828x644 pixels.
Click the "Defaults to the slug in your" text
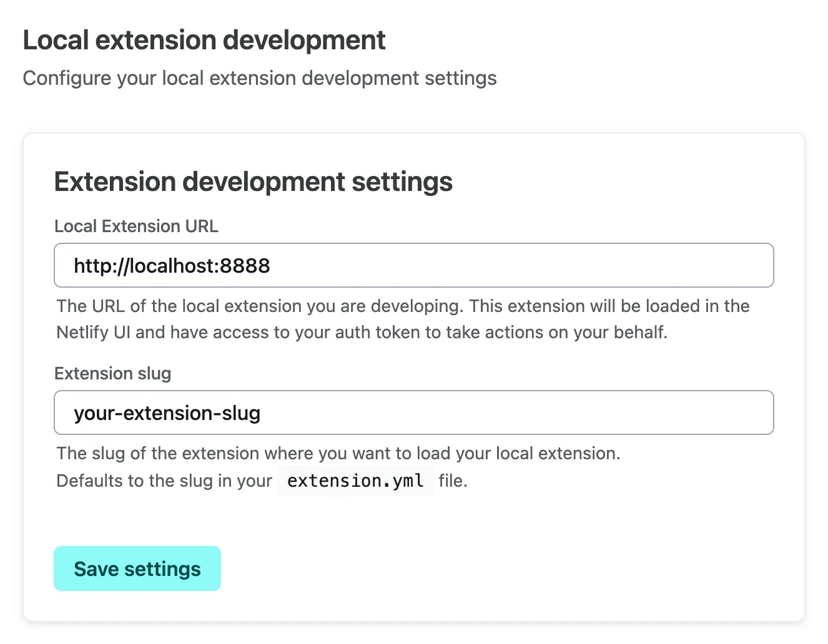click(164, 481)
